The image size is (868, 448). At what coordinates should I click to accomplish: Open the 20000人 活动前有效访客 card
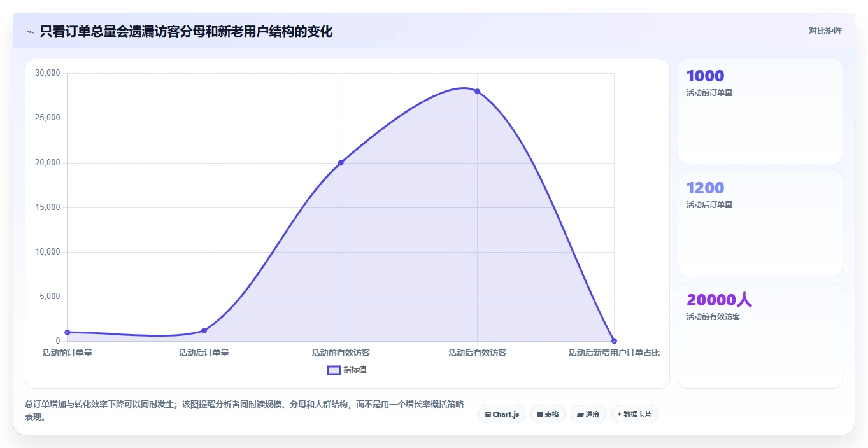click(x=760, y=335)
